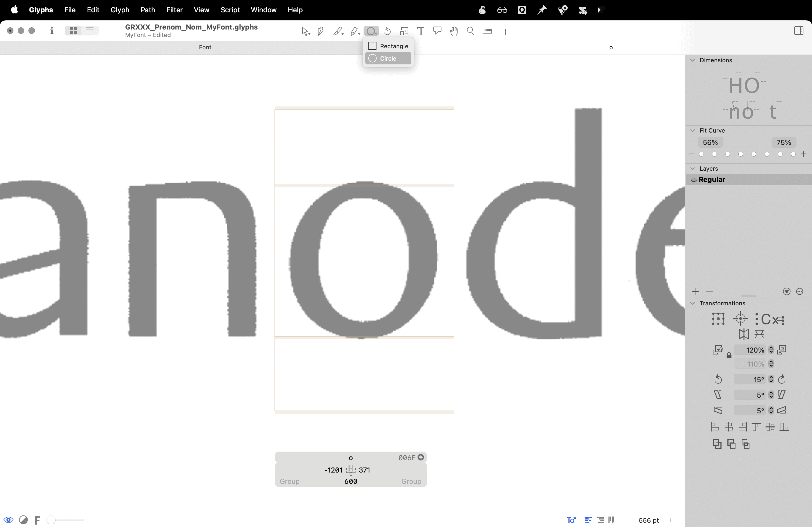Select the Measurement ruler tool

click(487, 31)
